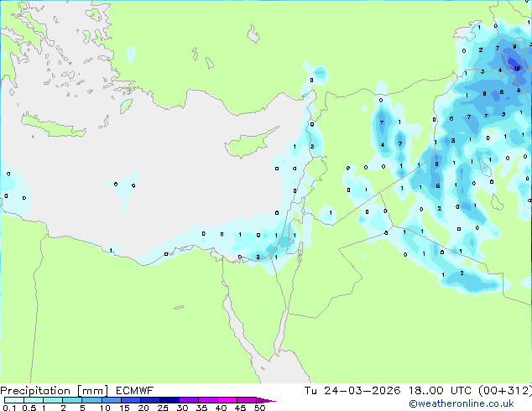The height and width of the screenshot is (411, 532).
Task: Click the legend label '25'
Action: [163, 408]
